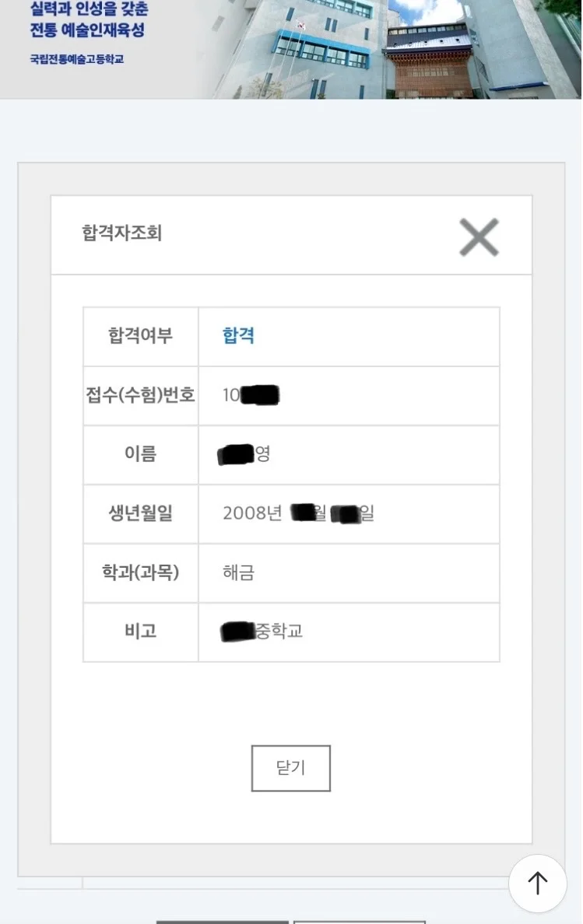Viewport: 583px width, 924px height.
Task: Select the 접수(수험)번호 table cell
Action: pyautogui.click(x=140, y=395)
